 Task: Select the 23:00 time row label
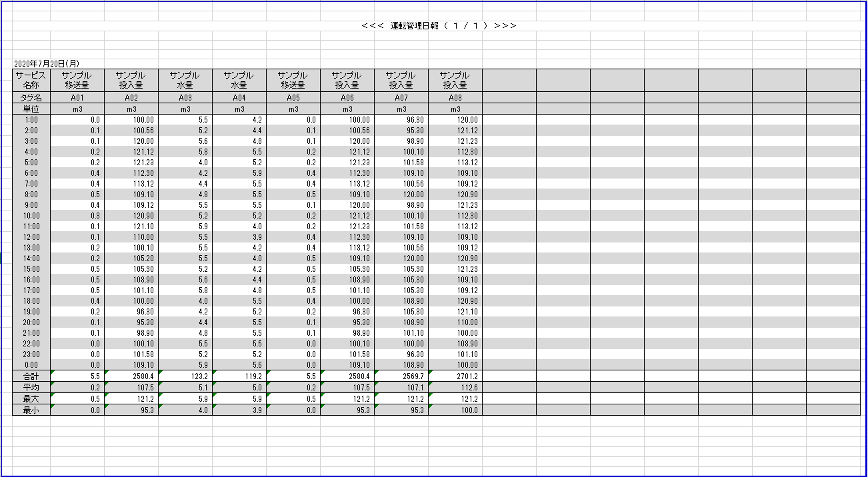point(31,354)
